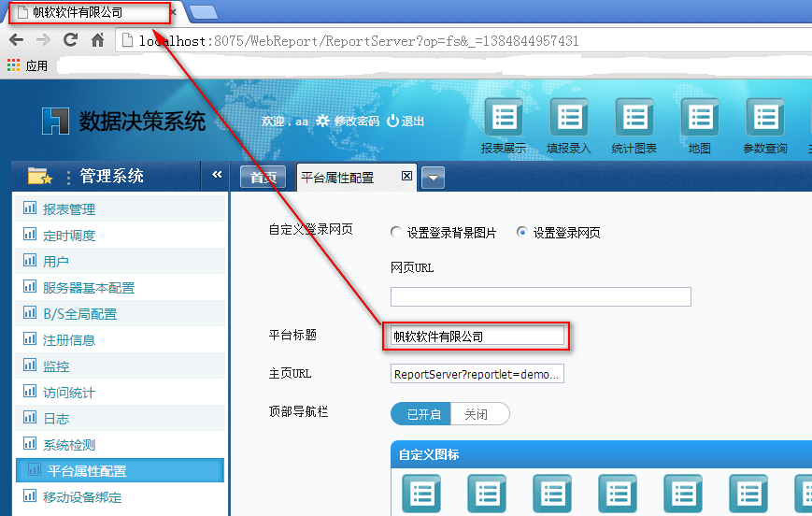Select sixth icon under 自定义图标
812x516 pixels.
click(748, 494)
